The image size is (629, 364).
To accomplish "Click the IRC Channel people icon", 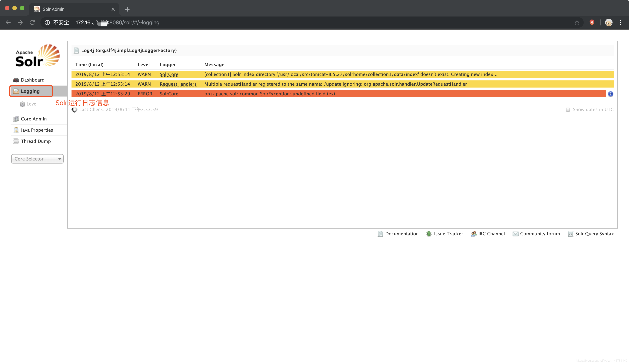I will [x=473, y=234].
